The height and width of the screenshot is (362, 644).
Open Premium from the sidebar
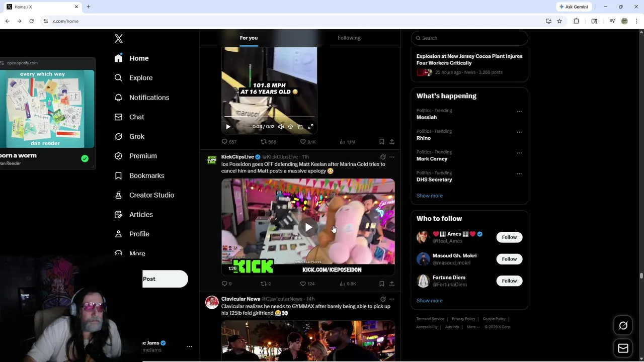[135, 156]
